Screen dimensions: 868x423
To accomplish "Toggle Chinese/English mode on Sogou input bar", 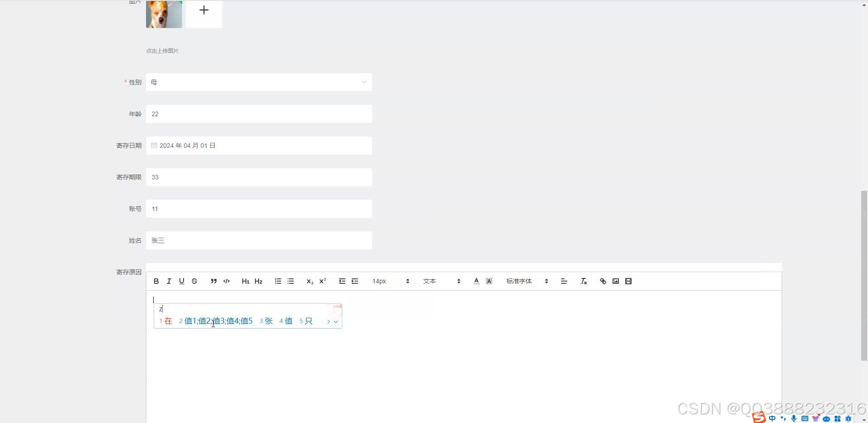I will tap(772, 418).
